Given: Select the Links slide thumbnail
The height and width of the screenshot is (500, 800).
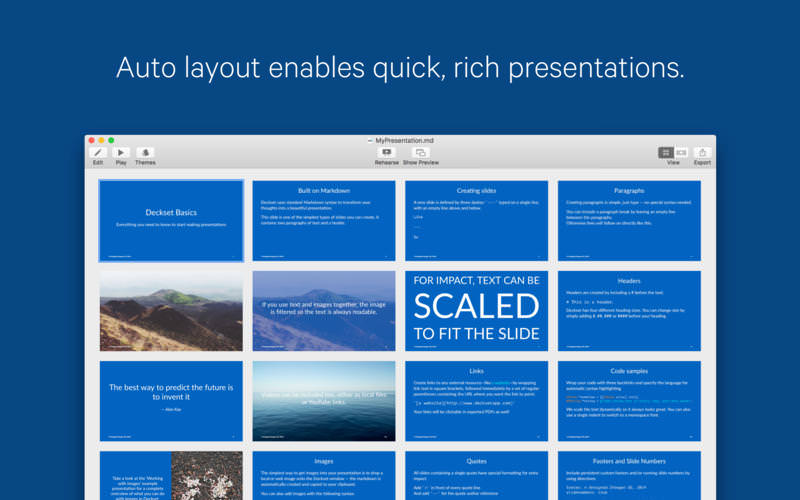Looking at the screenshot, I should [x=476, y=400].
